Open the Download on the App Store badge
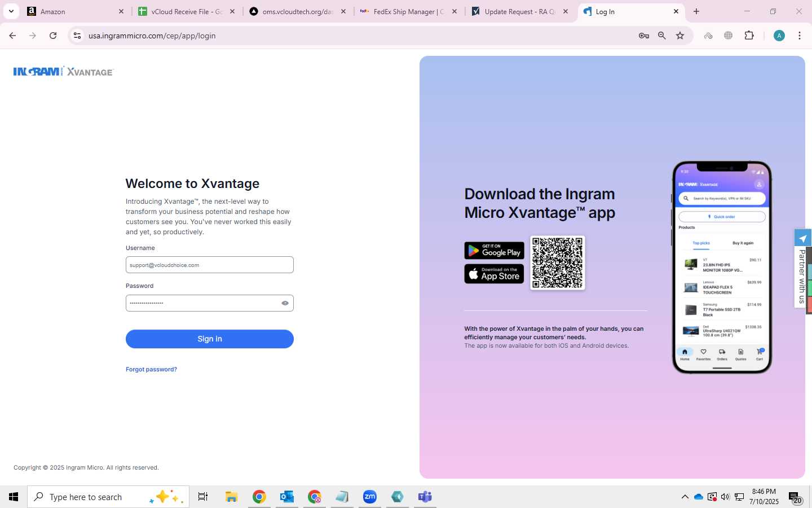Screen dimensions: 812x508 click(494, 274)
